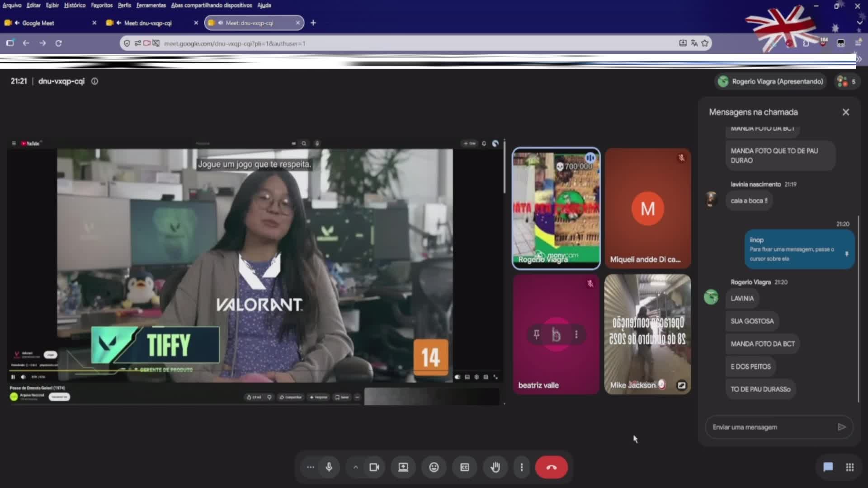Bookmark page with star icon

(705, 43)
